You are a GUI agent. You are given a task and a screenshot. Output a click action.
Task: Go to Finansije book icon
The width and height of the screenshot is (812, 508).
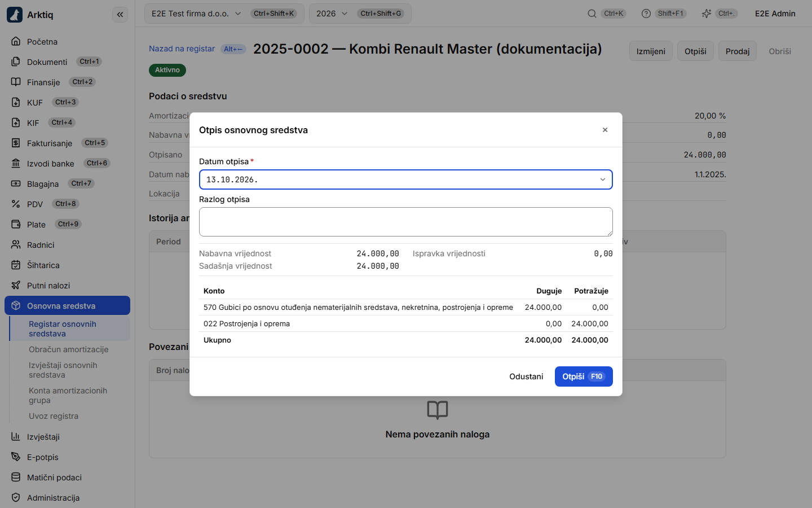(x=16, y=82)
